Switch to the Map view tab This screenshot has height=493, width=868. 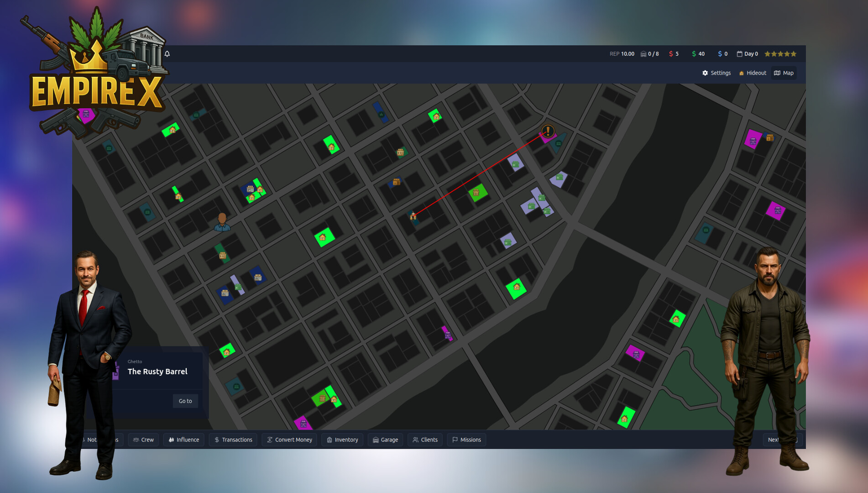[x=784, y=73]
